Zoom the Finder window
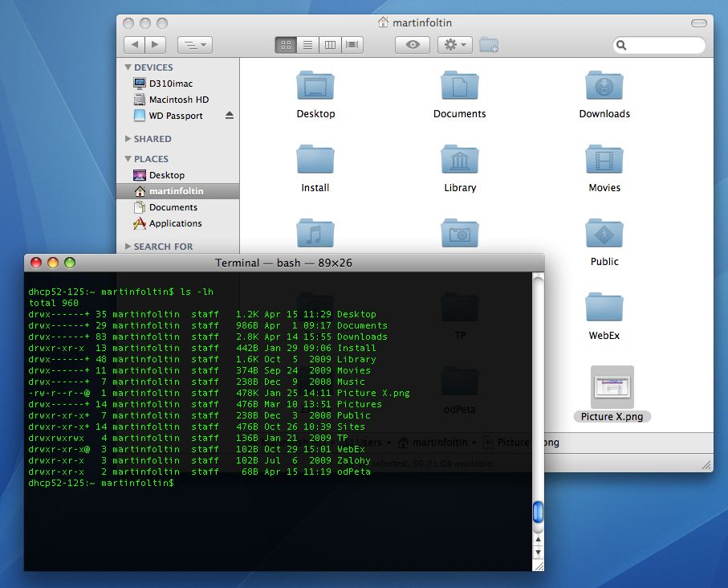 click(x=162, y=23)
